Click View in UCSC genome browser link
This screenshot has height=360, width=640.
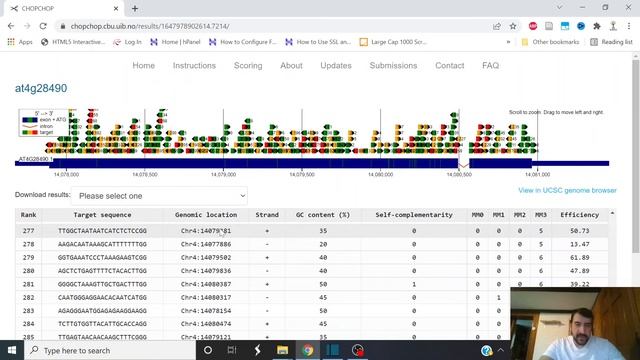[567, 190]
